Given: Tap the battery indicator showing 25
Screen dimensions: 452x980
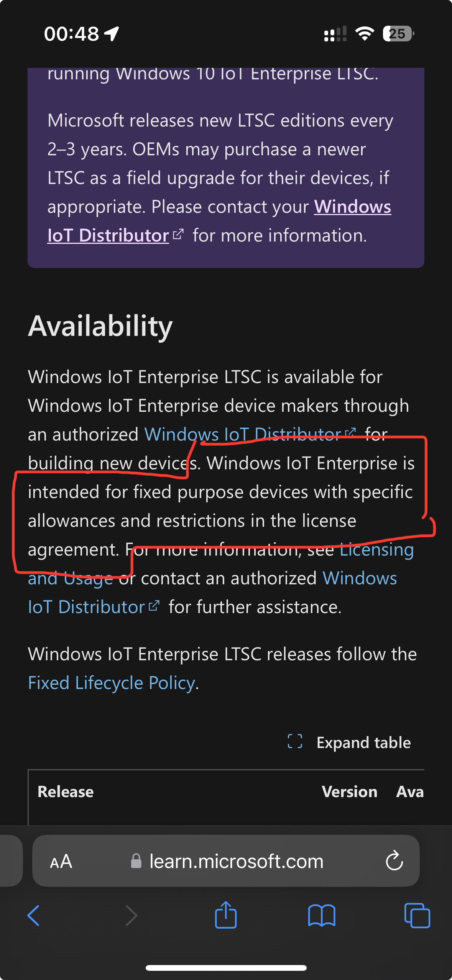Looking at the screenshot, I should pyautogui.click(x=398, y=34).
